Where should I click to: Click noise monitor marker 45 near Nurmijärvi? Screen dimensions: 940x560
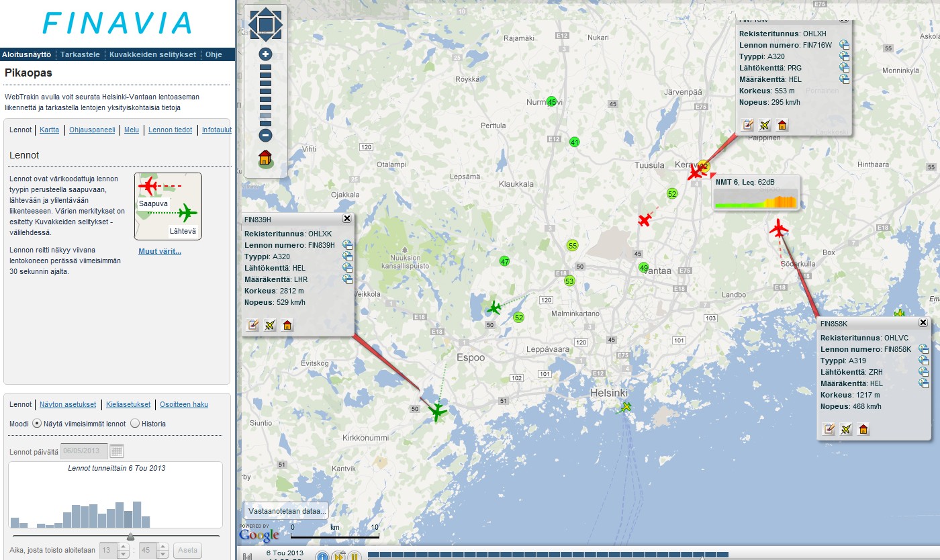[x=552, y=102]
